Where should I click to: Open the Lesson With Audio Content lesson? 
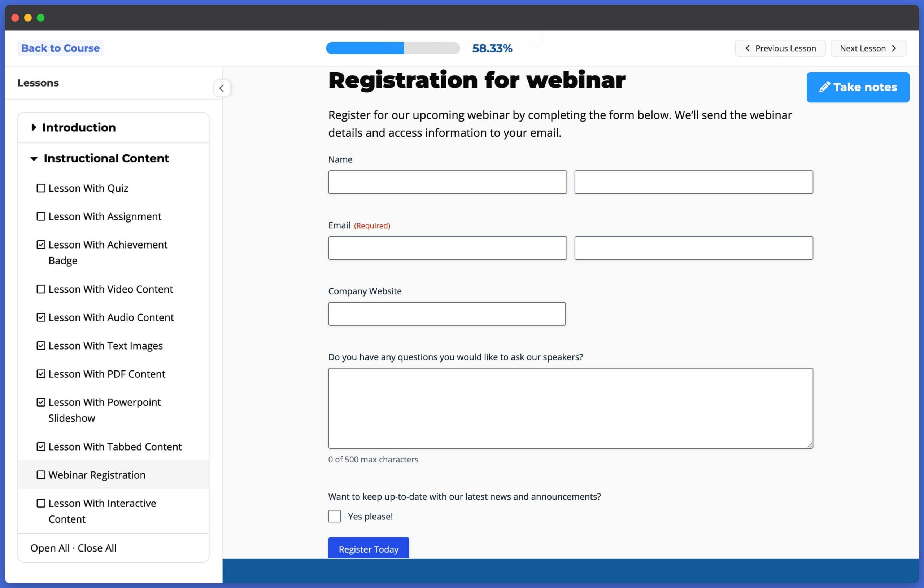tap(111, 317)
